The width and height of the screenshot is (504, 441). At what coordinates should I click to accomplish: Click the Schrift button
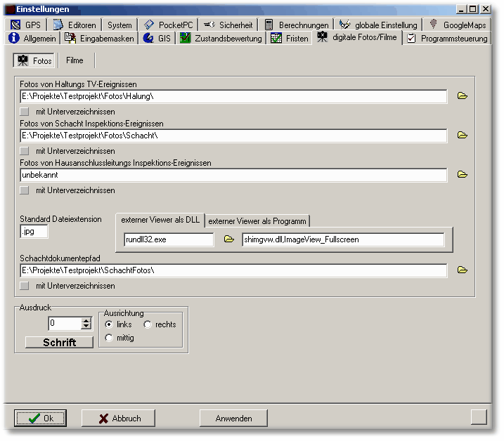(59, 343)
